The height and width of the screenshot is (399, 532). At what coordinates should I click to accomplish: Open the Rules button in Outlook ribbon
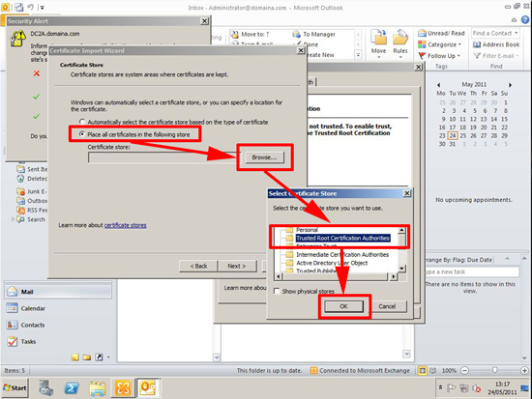[x=400, y=44]
